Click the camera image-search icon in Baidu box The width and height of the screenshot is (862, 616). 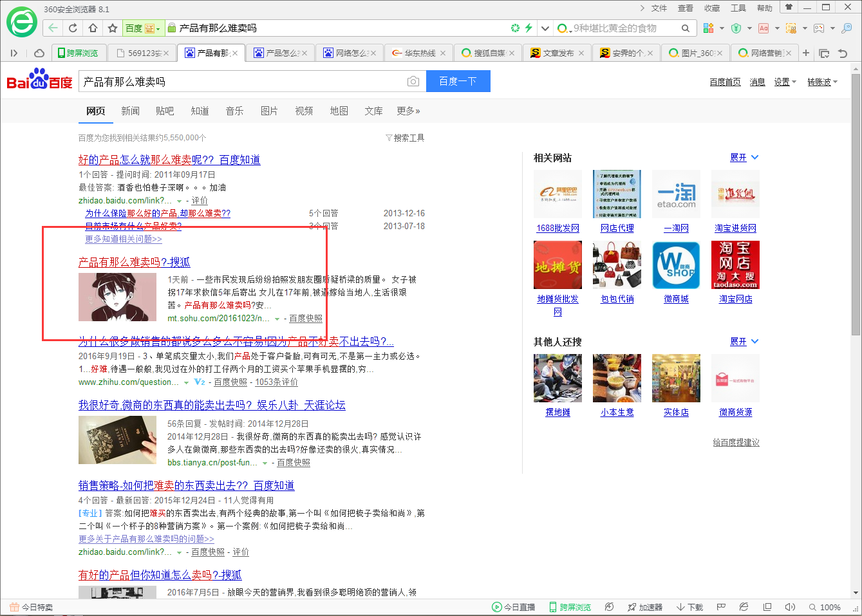coord(413,81)
